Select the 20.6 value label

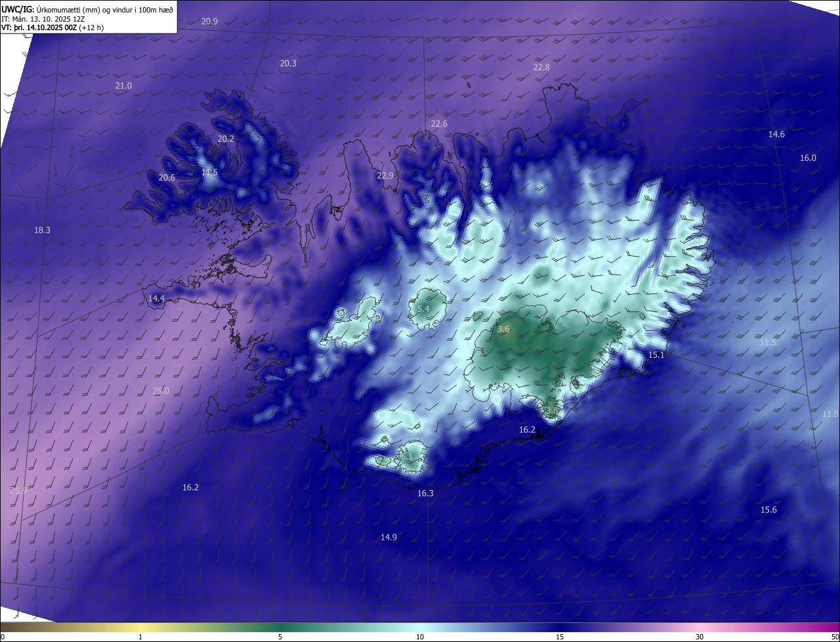(x=167, y=177)
